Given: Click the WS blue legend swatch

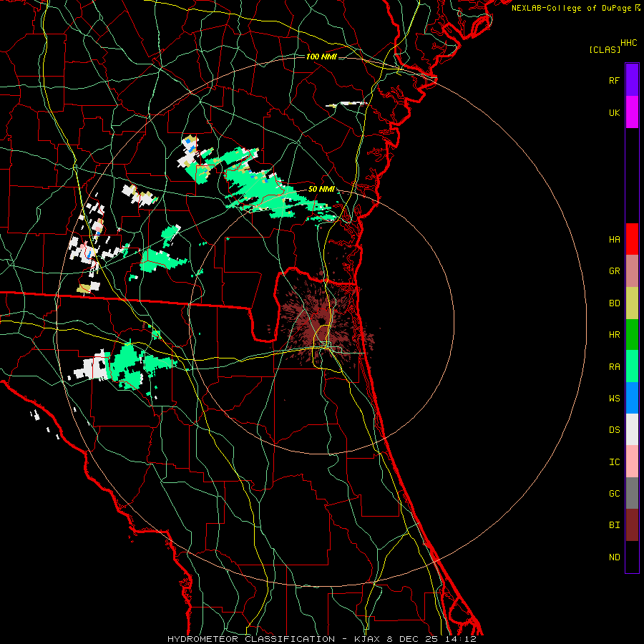Looking at the screenshot, I should coord(632,398).
